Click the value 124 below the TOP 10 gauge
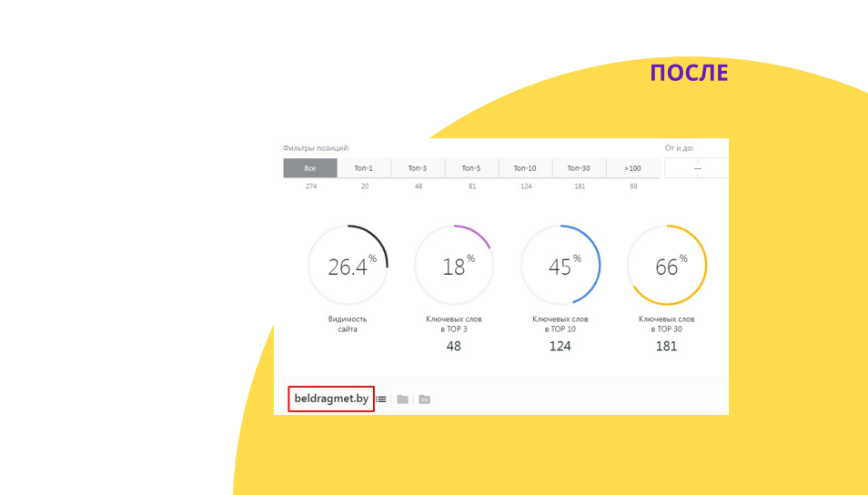 pos(560,346)
